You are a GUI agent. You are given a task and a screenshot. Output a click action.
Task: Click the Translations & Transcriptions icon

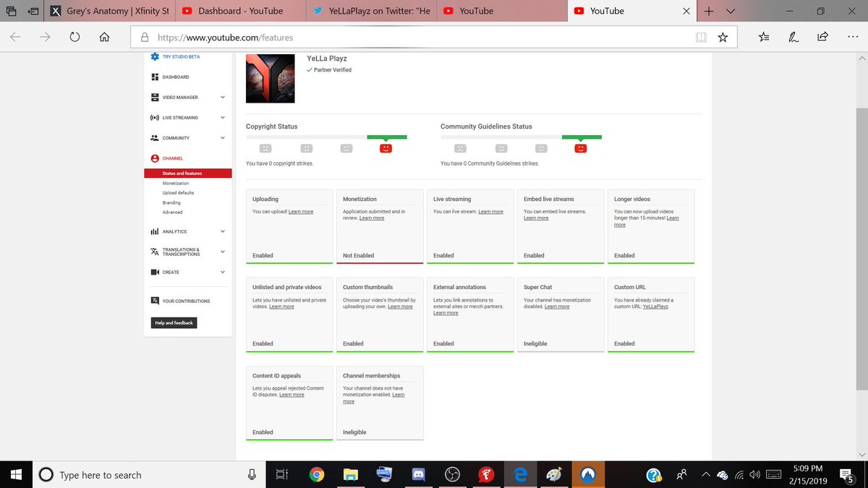click(x=155, y=252)
